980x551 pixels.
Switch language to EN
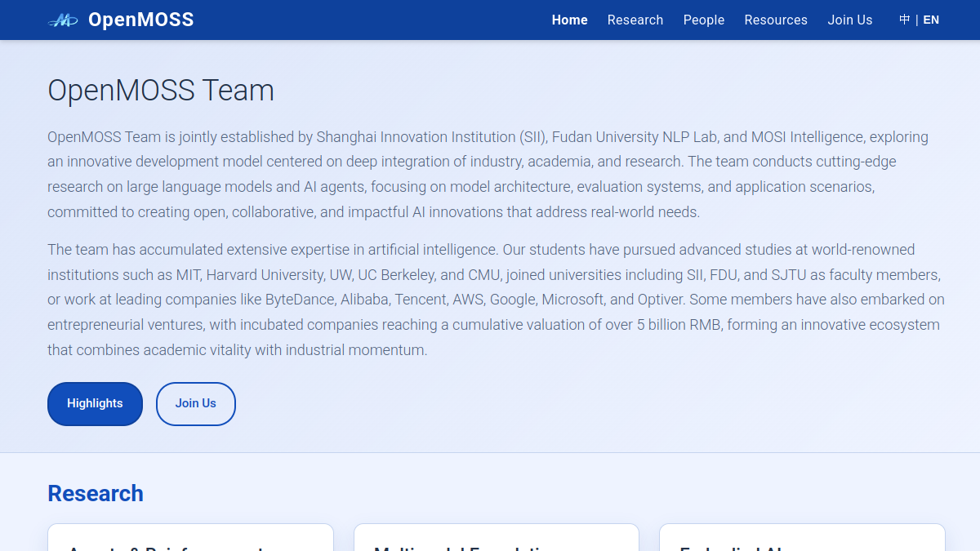point(931,20)
